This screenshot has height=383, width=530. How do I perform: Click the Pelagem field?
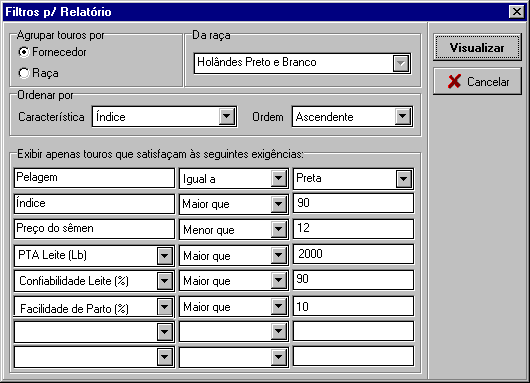click(x=94, y=178)
